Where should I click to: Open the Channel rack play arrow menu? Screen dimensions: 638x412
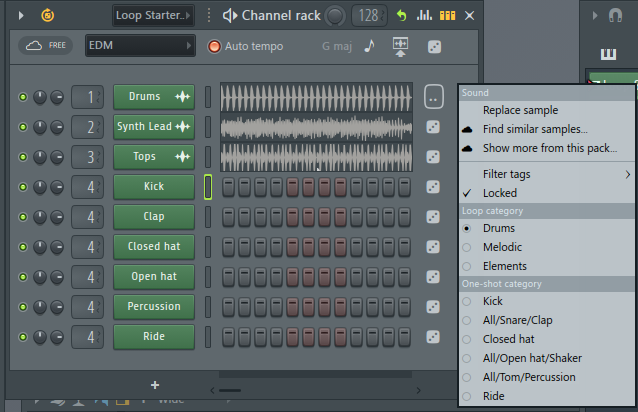pos(21,15)
